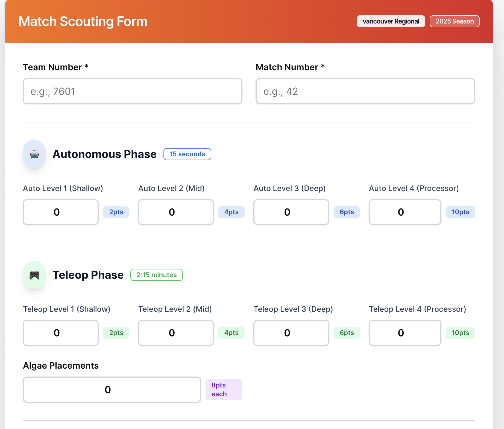
Task: Click the robot icon beside Autonomous Phase
Action: coord(34,154)
